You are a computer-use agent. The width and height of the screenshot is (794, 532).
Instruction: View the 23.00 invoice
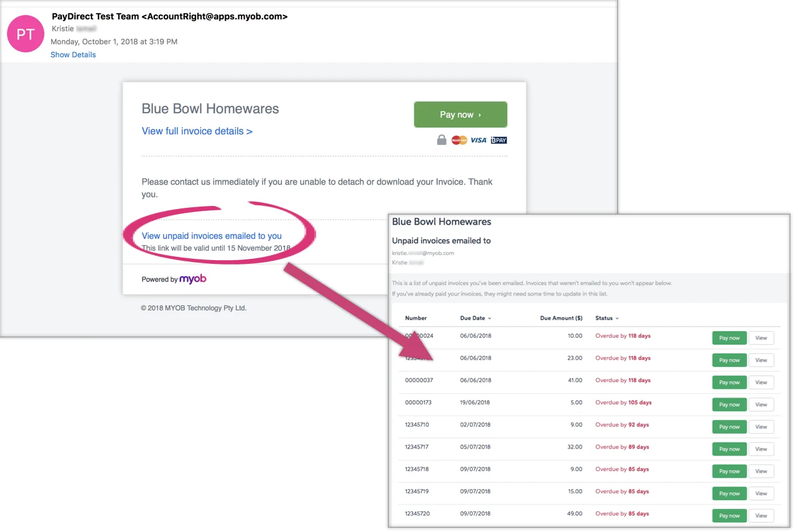click(761, 360)
